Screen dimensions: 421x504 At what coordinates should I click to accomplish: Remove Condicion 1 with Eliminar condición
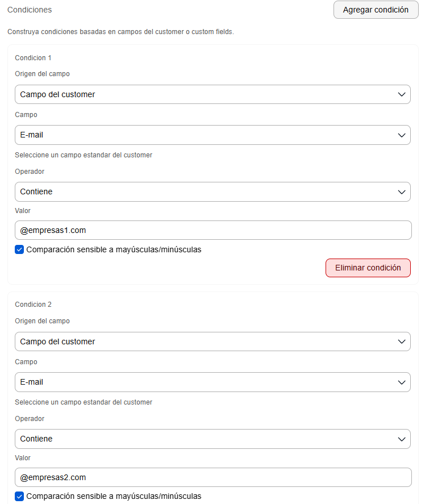click(368, 268)
